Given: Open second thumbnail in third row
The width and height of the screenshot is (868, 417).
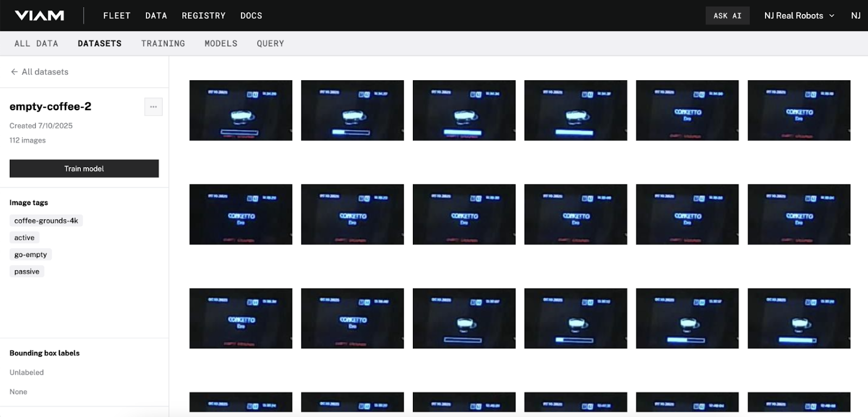Looking at the screenshot, I should click(x=353, y=318).
